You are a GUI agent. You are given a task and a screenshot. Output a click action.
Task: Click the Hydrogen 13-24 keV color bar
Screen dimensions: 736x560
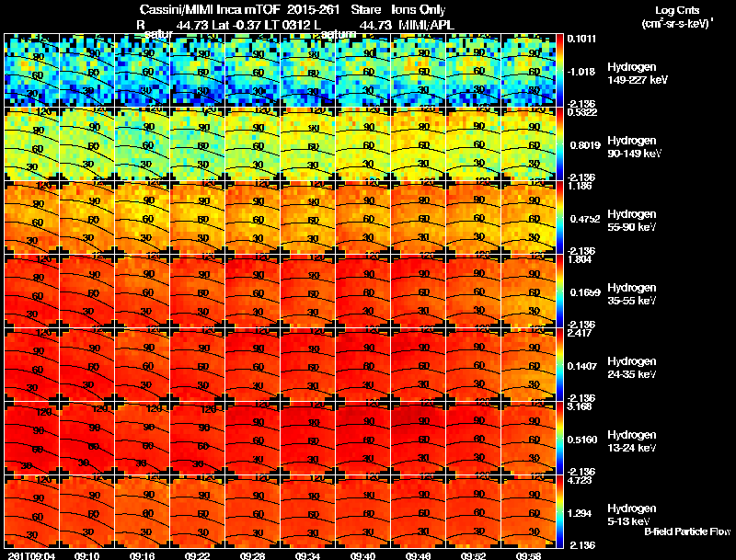(559, 439)
